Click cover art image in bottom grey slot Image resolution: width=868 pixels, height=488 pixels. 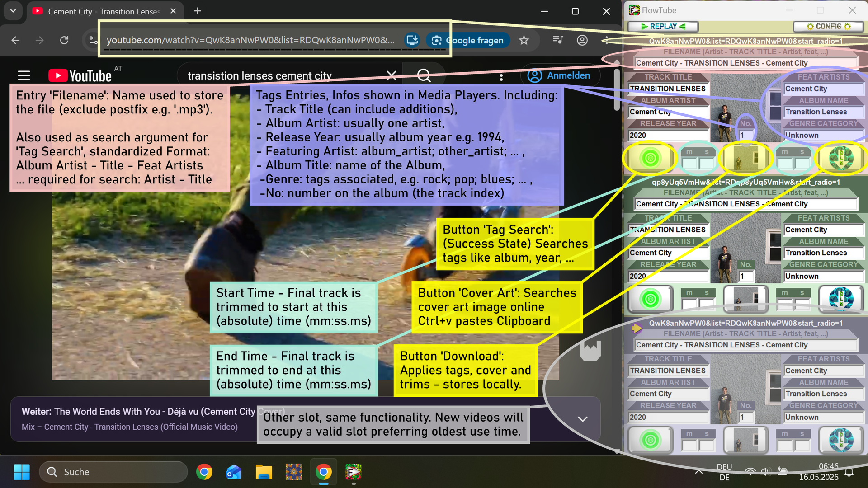pos(746,389)
